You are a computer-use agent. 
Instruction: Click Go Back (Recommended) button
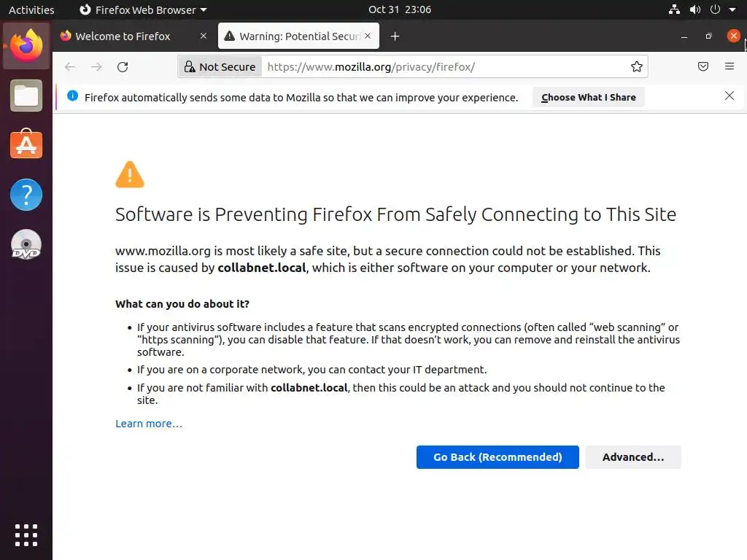(x=498, y=457)
